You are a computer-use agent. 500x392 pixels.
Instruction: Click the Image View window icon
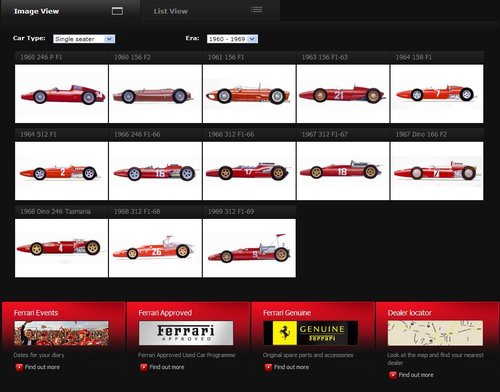(x=117, y=11)
